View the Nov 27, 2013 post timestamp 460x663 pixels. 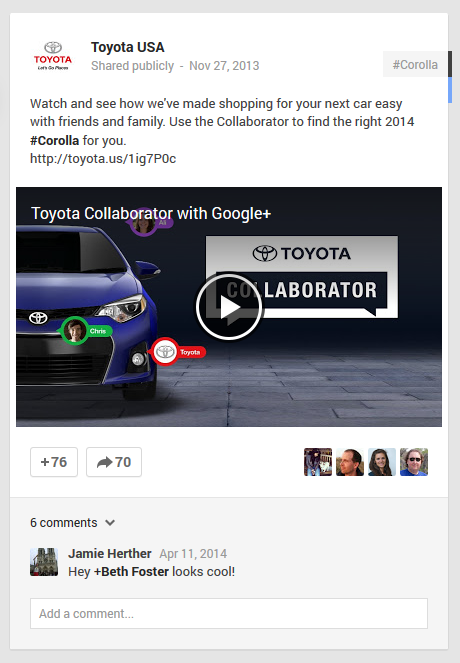tap(224, 66)
